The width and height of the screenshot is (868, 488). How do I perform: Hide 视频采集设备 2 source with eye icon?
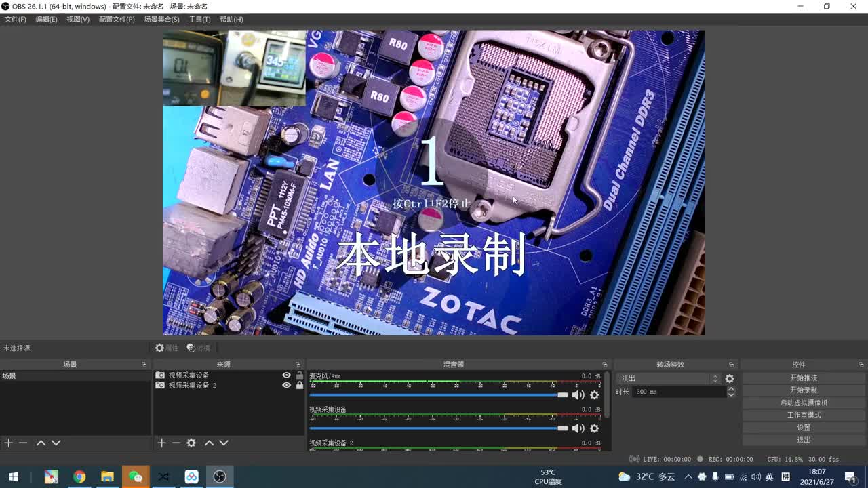pyautogui.click(x=287, y=385)
